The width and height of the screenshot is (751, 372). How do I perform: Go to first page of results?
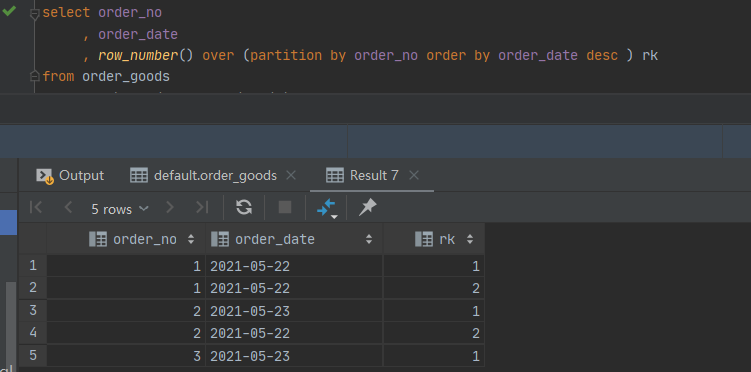click(36, 207)
